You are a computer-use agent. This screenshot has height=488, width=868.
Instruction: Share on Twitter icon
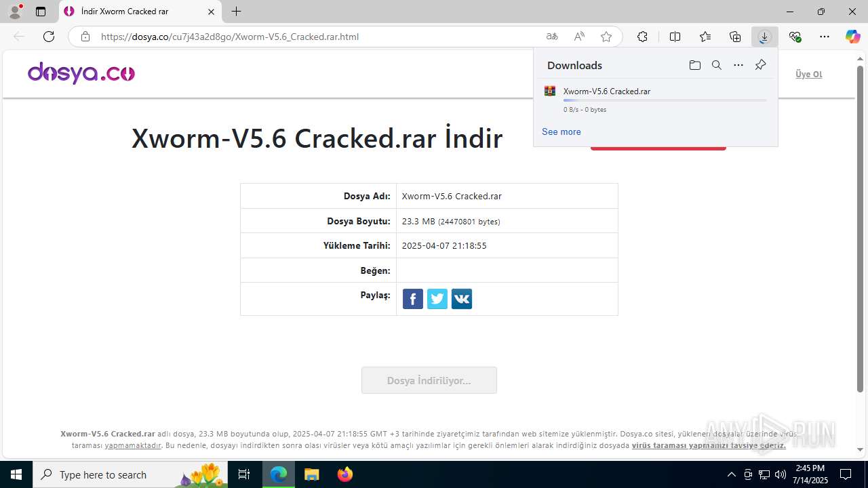point(437,299)
